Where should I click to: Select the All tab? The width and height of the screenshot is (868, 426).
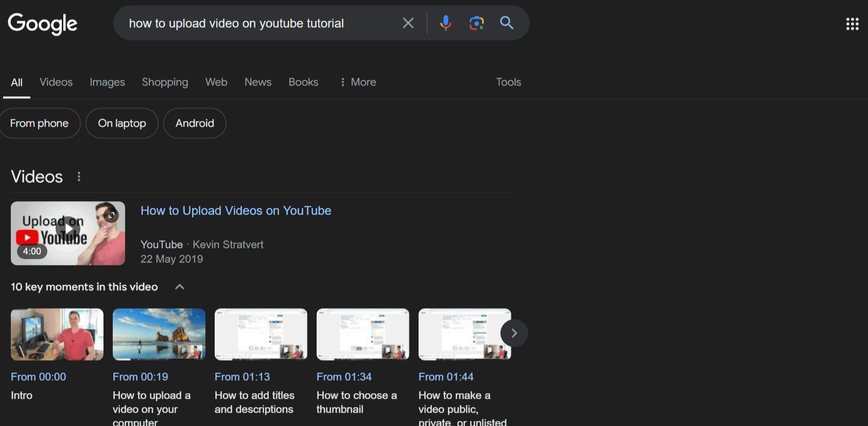(16, 82)
